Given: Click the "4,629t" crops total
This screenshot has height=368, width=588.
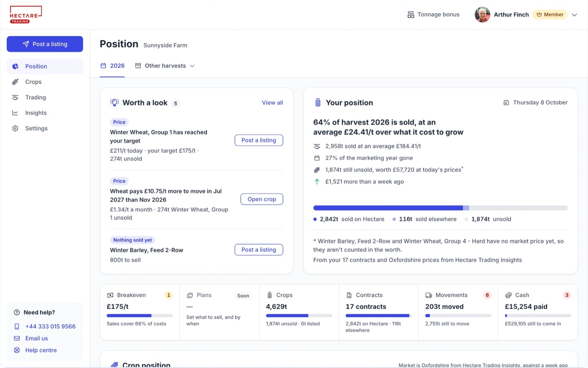Looking at the screenshot, I should pos(276,307).
